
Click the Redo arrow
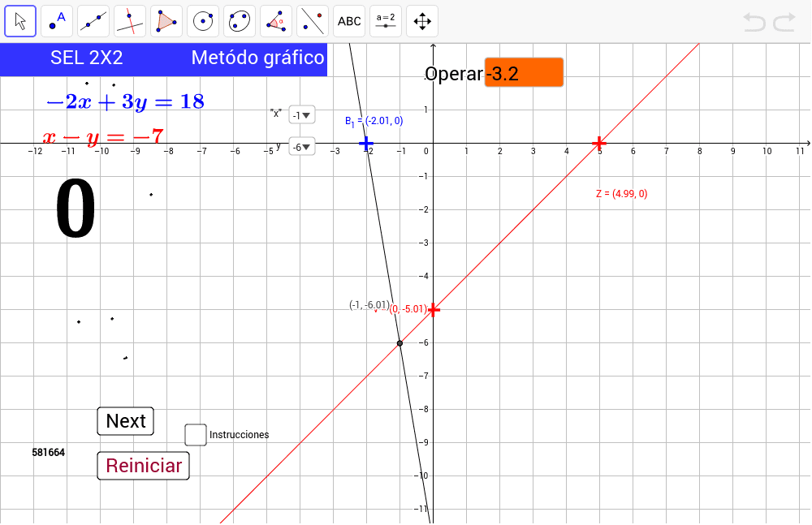(x=784, y=22)
